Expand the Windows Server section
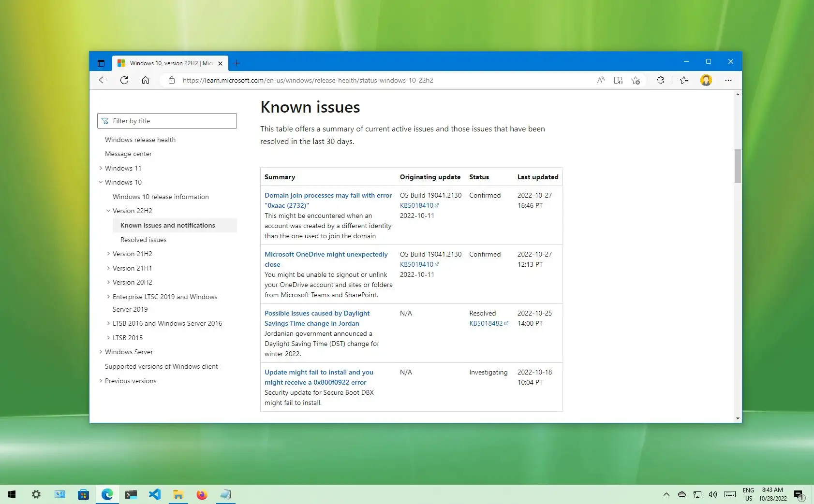 click(101, 352)
